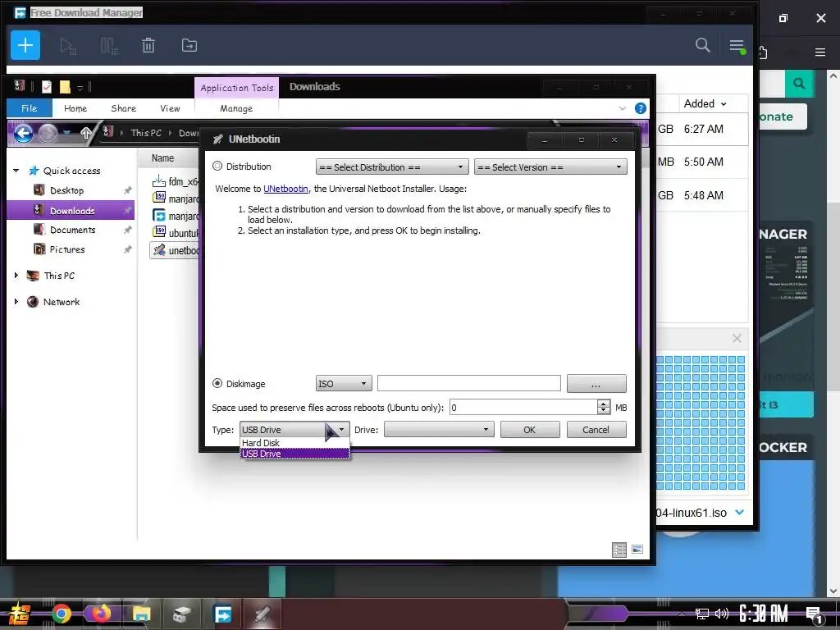Open the Select Version dropdown
The width and height of the screenshot is (840, 630).
tap(550, 167)
